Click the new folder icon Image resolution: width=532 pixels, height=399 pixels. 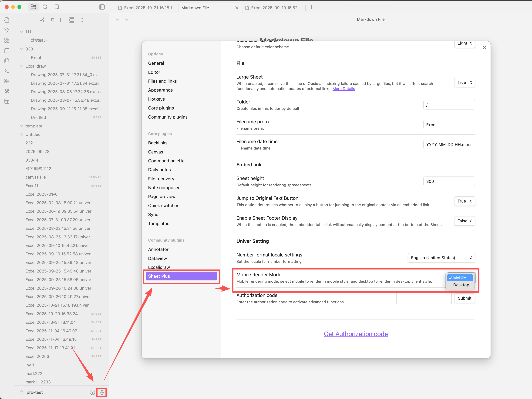[x=51, y=20]
